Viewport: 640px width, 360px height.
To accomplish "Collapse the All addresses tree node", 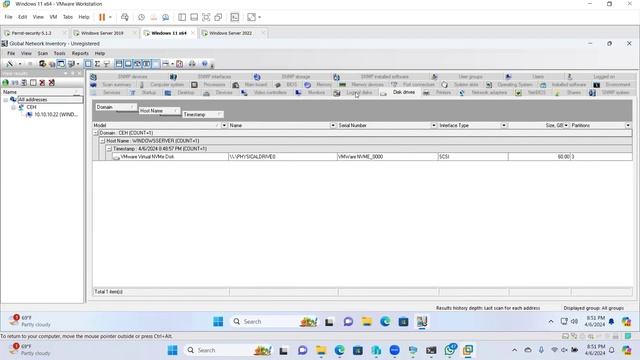I will tap(6, 100).
